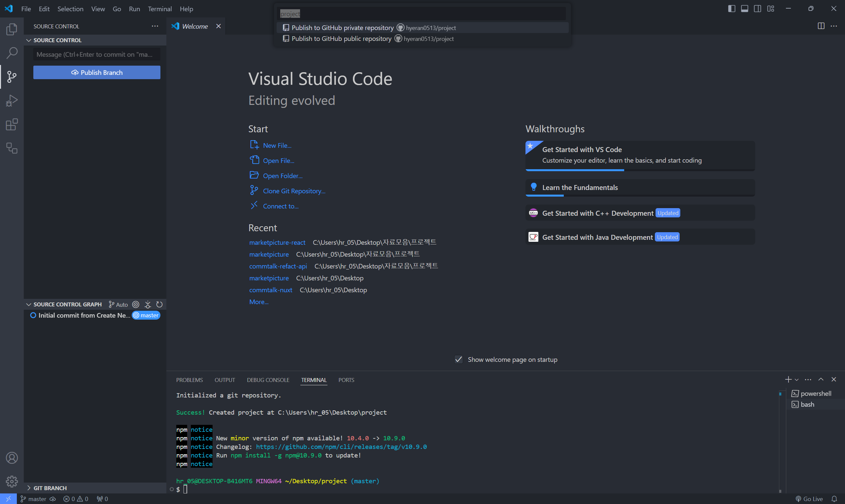Screen dimensions: 845x504
Task: Open recent project marketpicture-react
Action: pyautogui.click(x=277, y=242)
